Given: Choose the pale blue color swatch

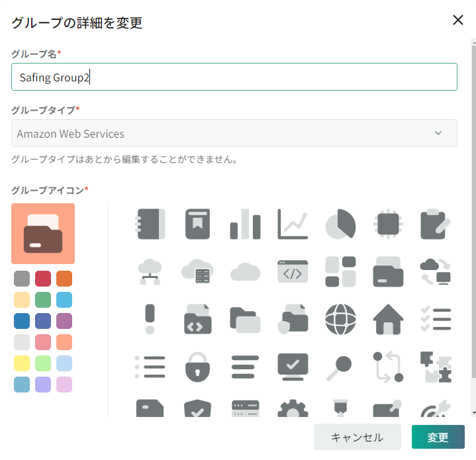Looking at the screenshot, I should [64, 363].
